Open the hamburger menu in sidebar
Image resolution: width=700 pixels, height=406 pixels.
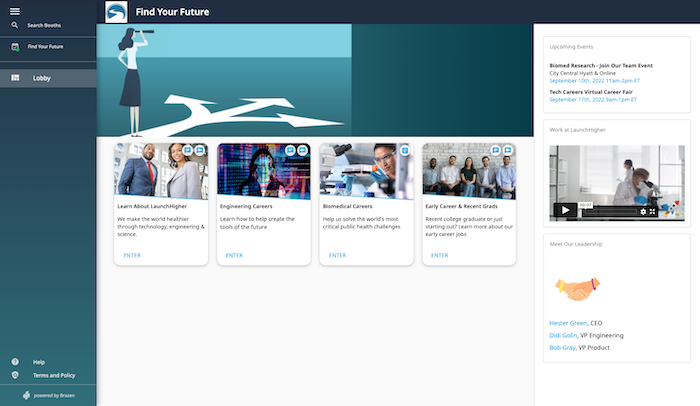pyautogui.click(x=15, y=10)
